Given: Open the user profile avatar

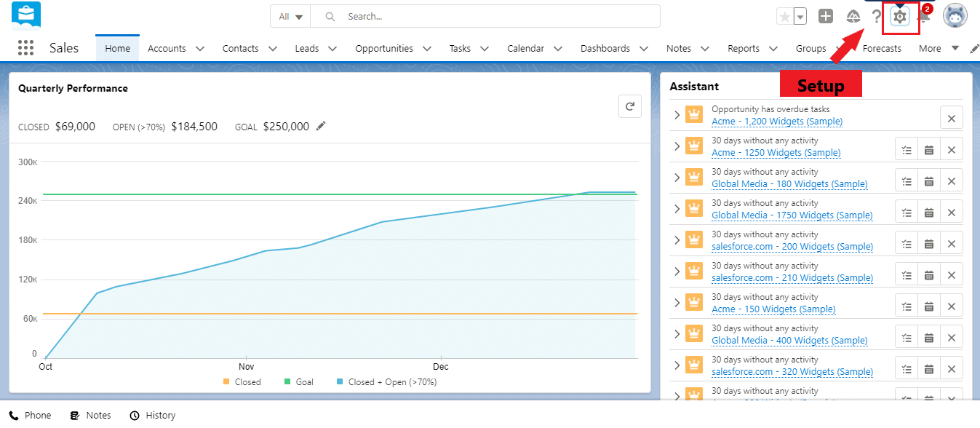Looking at the screenshot, I should pyautogui.click(x=955, y=16).
